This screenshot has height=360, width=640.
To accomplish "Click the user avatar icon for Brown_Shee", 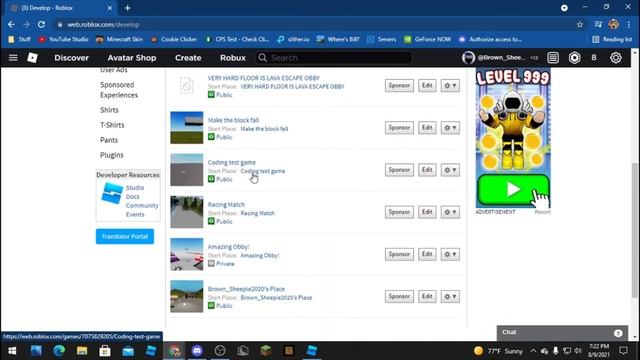I will [468, 58].
